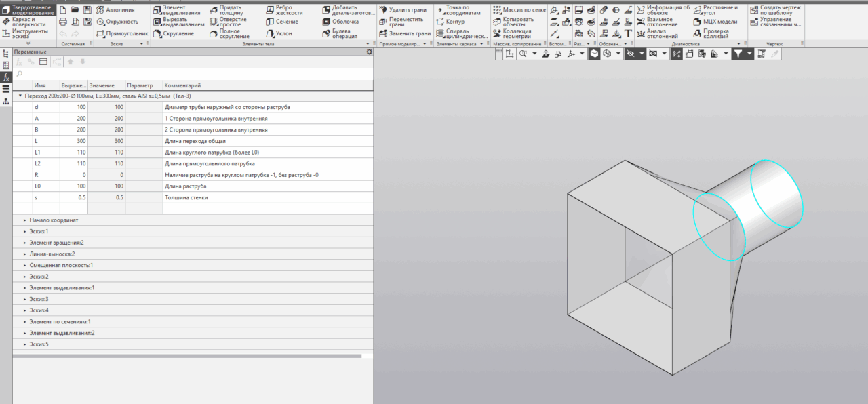The height and width of the screenshot is (404, 868).
Task: Toggle the filter funnel in view toolbar
Action: click(x=738, y=54)
